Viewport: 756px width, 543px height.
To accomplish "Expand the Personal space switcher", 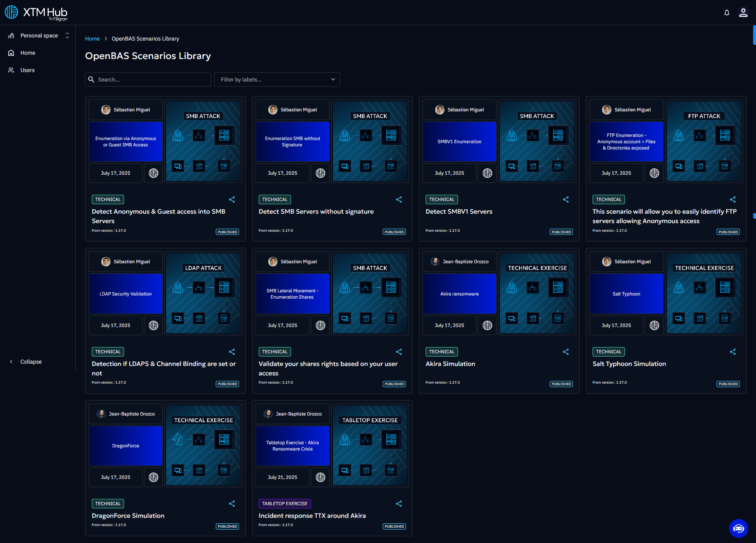I will (x=67, y=35).
